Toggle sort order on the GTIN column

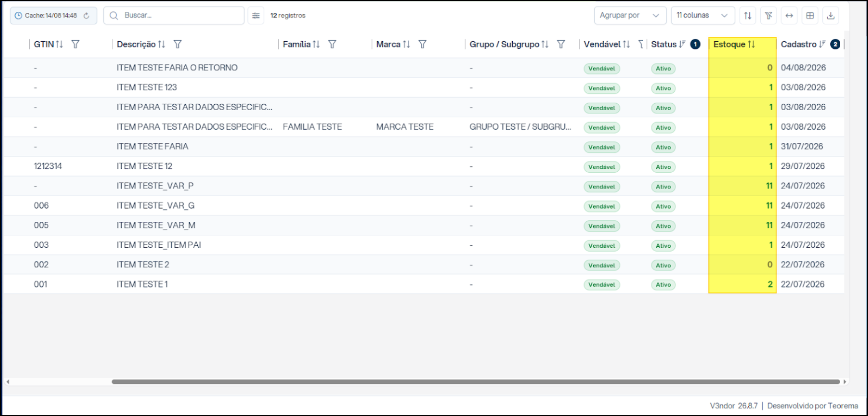(60, 44)
